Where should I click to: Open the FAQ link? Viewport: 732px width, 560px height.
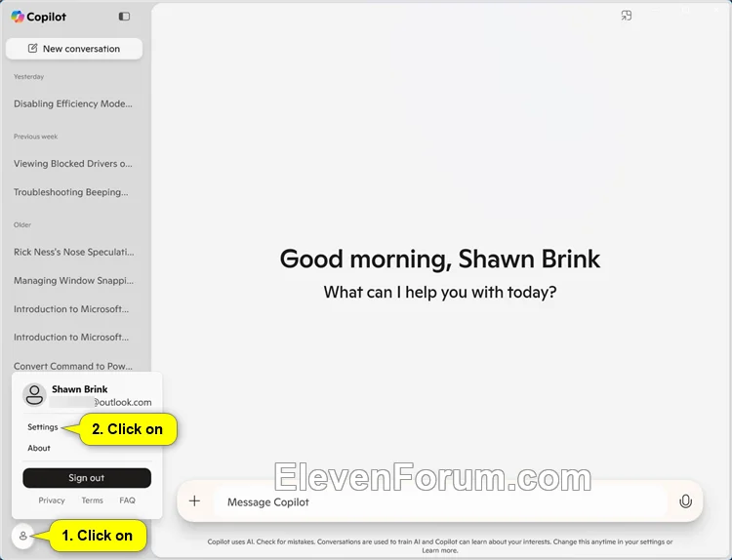coord(127,500)
